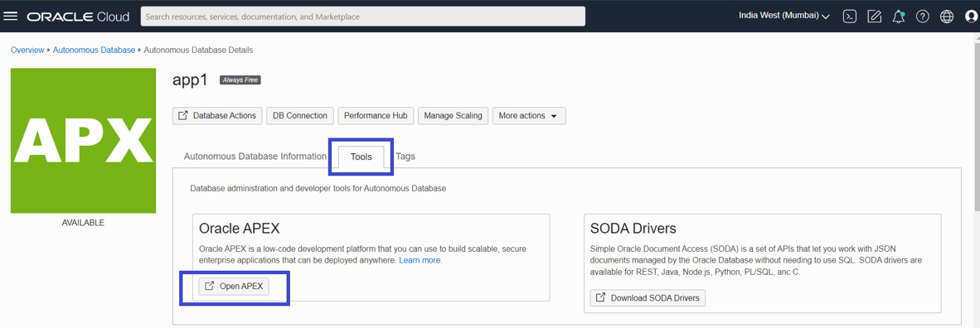Image resolution: width=980 pixels, height=328 pixels.
Task: Click the SODA Drivers card heading
Action: pos(633,228)
